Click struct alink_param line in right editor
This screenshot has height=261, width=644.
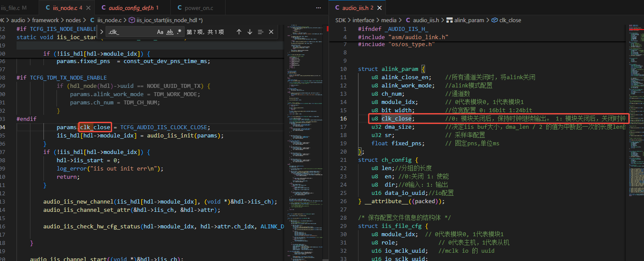pos(391,69)
